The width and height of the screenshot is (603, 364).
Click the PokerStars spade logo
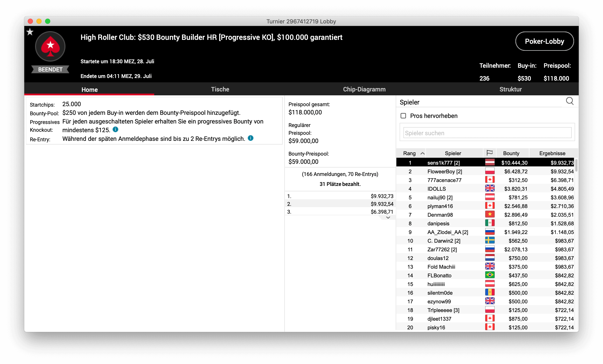pyautogui.click(x=50, y=46)
